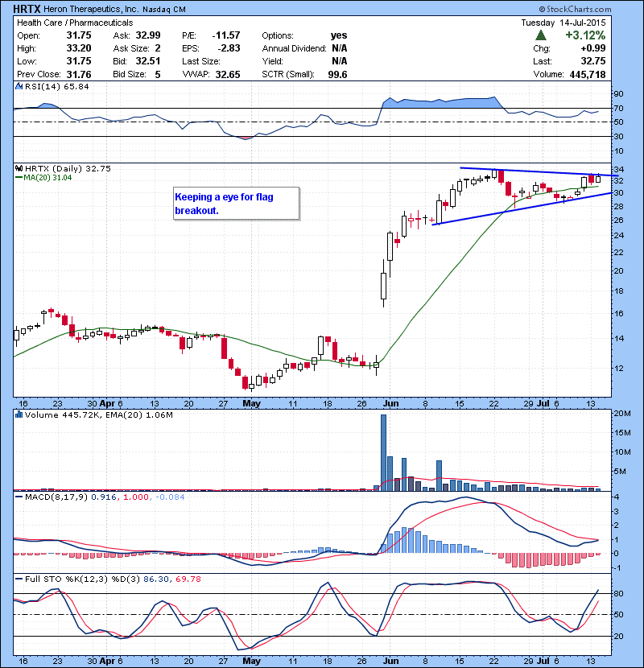The width and height of the screenshot is (644, 668).
Task: Click the VWAP 32.65 value
Action: [x=228, y=75]
